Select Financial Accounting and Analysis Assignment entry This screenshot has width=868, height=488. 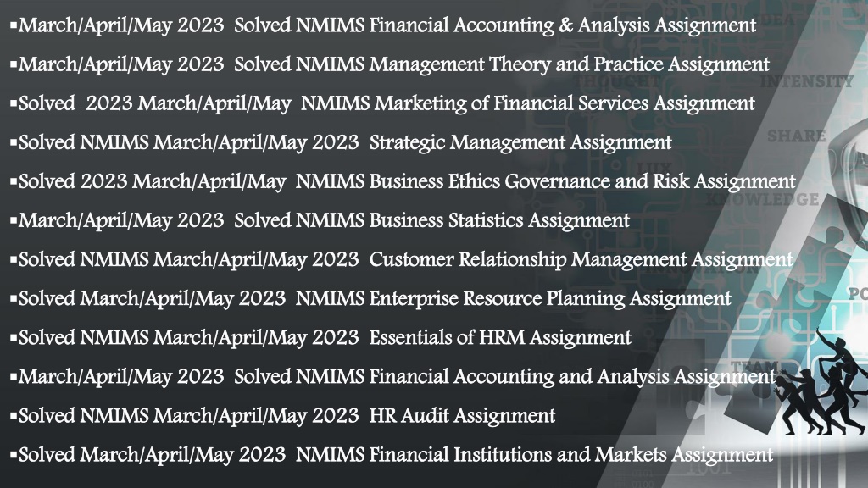pyautogui.click(x=393, y=377)
